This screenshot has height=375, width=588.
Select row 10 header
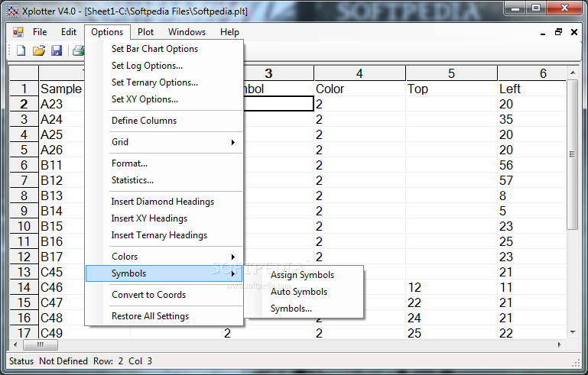[24, 226]
